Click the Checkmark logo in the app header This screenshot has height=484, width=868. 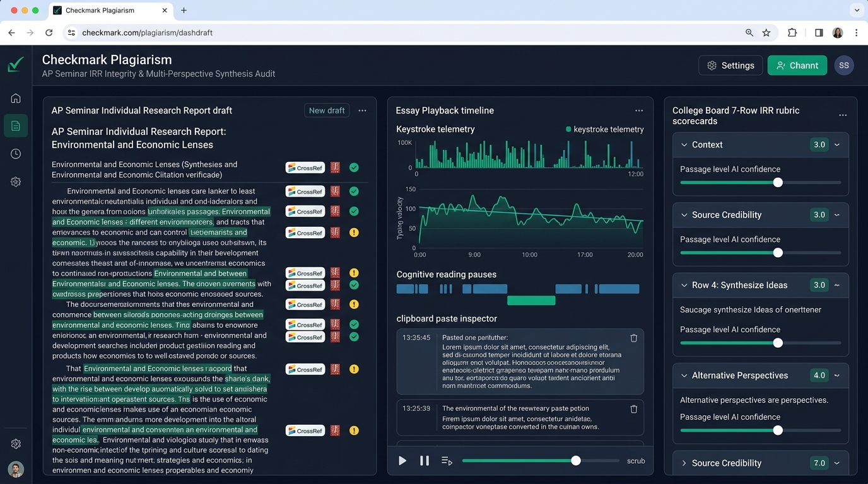[x=16, y=64]
